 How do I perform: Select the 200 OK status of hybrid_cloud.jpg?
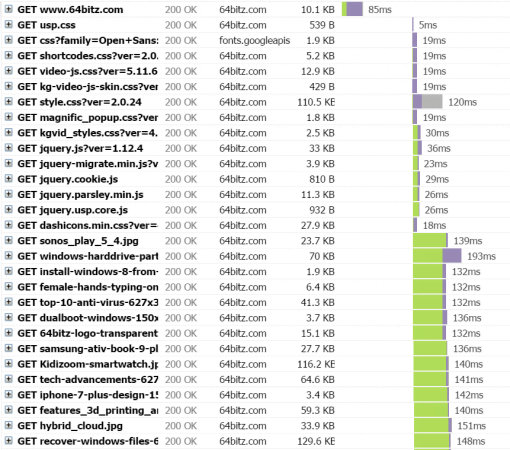point(181,426)
